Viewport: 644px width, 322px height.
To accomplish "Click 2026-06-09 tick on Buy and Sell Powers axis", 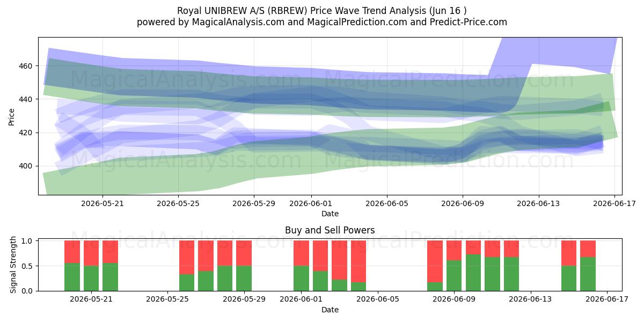I will click(x=454, y=299).
